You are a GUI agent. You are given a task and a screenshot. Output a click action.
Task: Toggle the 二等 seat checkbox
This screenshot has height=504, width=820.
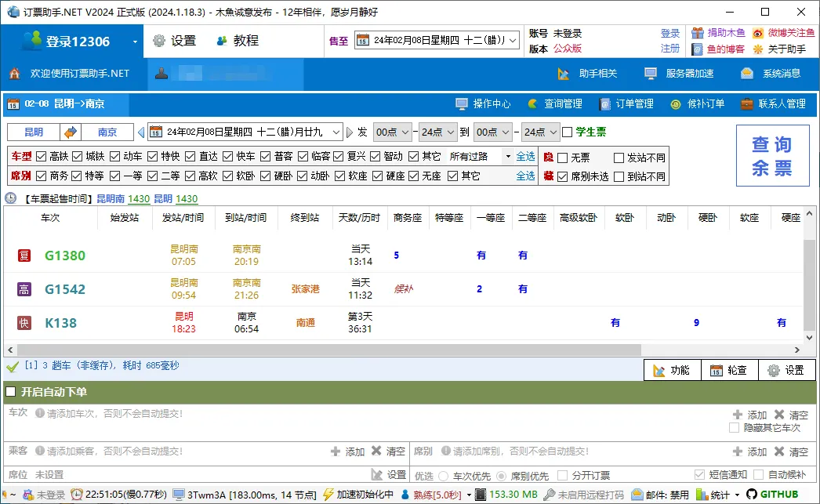tap(153, 176)
